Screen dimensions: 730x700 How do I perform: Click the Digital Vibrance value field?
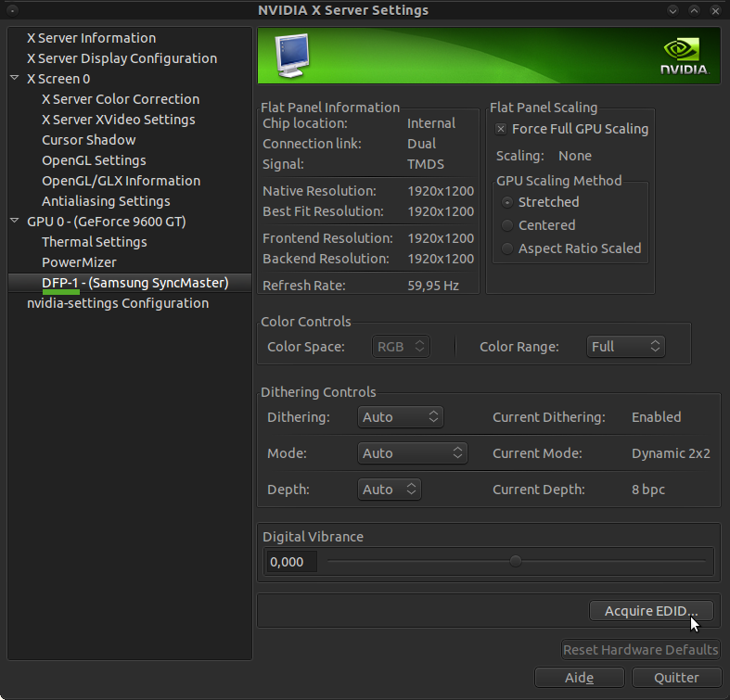point(291,562)
